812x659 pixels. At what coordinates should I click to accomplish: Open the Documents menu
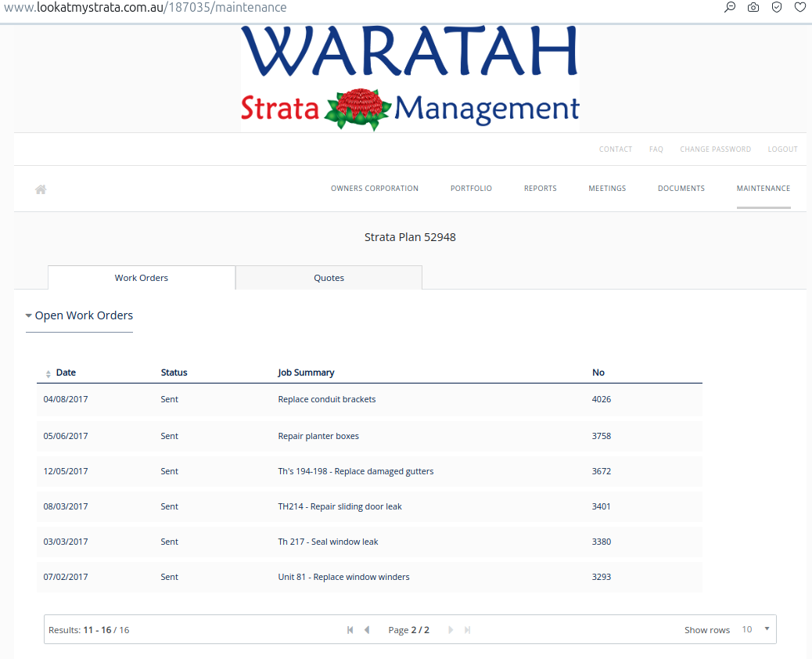tap(681, 188)
